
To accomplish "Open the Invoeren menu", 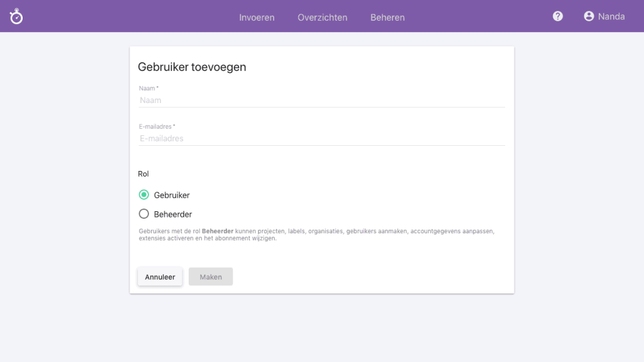I will 257,18.
